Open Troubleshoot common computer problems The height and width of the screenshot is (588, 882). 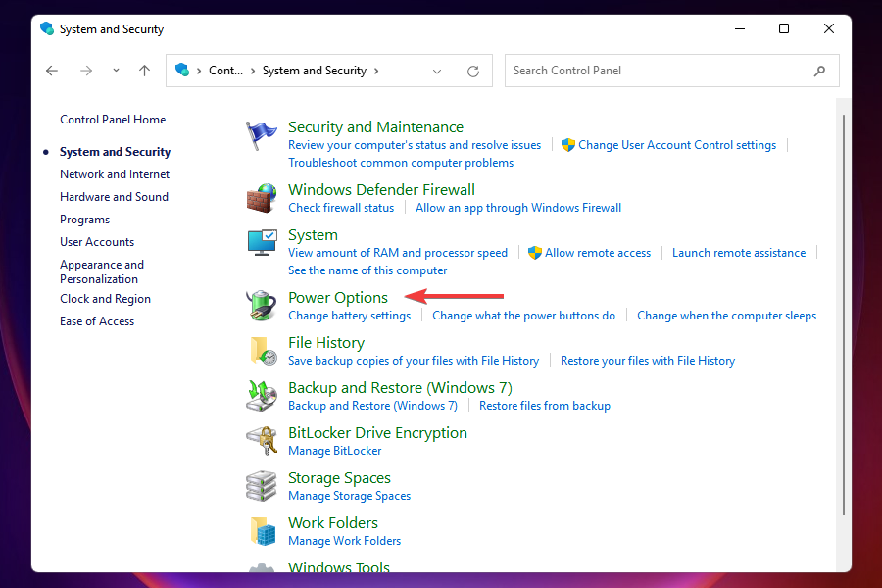401,163
